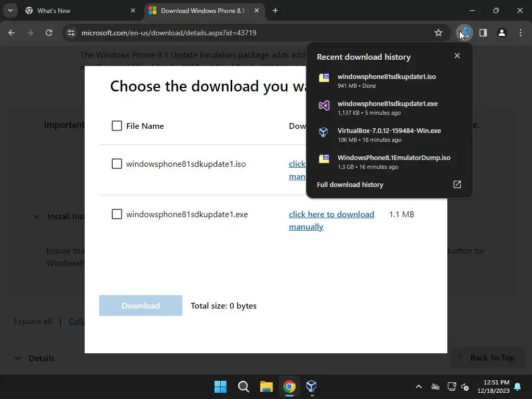The height and width of the screenshot is (399, 532).
Task: Open windowsphone81sdkupdate1.exe in download history
Action: click(389, 108)
